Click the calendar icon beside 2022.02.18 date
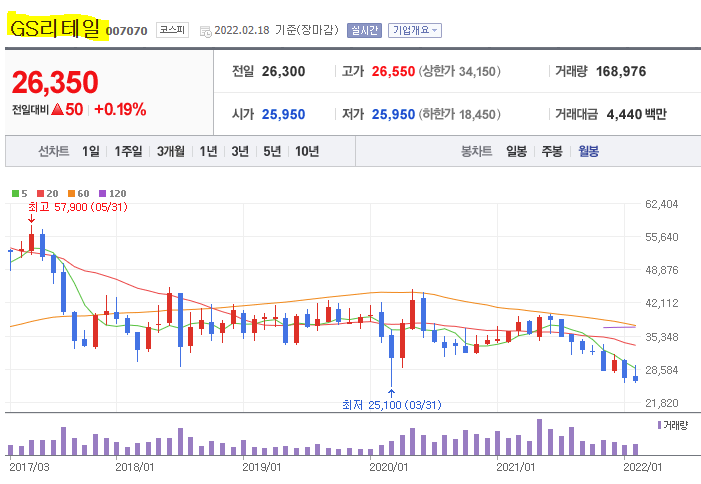701x484 pixels. (206, 31)
